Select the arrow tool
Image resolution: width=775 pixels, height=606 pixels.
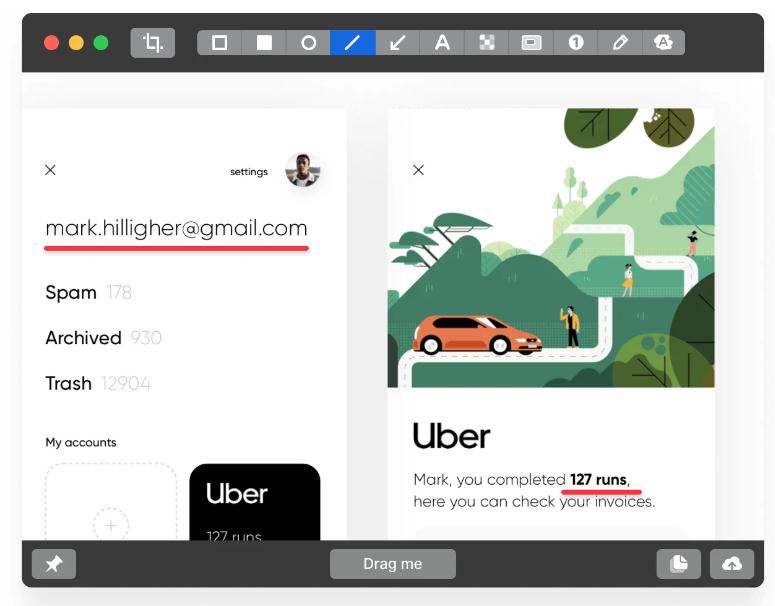[397, 43]
